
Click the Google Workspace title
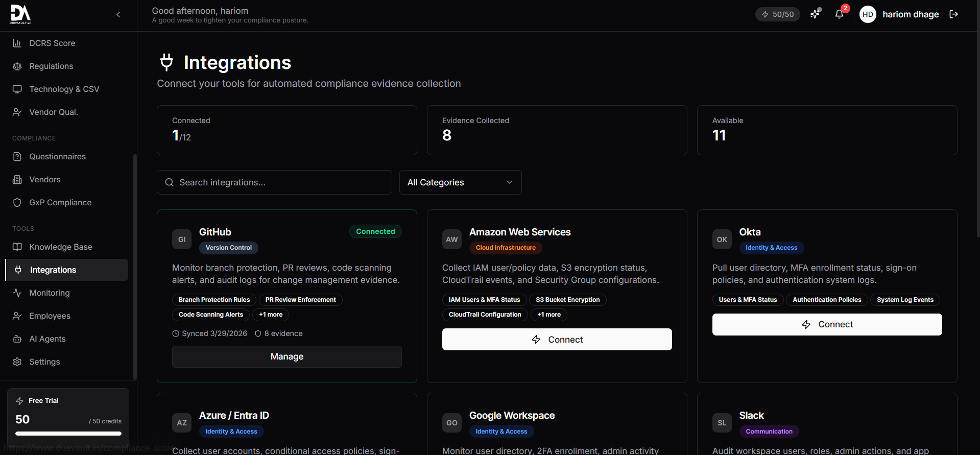512,415
